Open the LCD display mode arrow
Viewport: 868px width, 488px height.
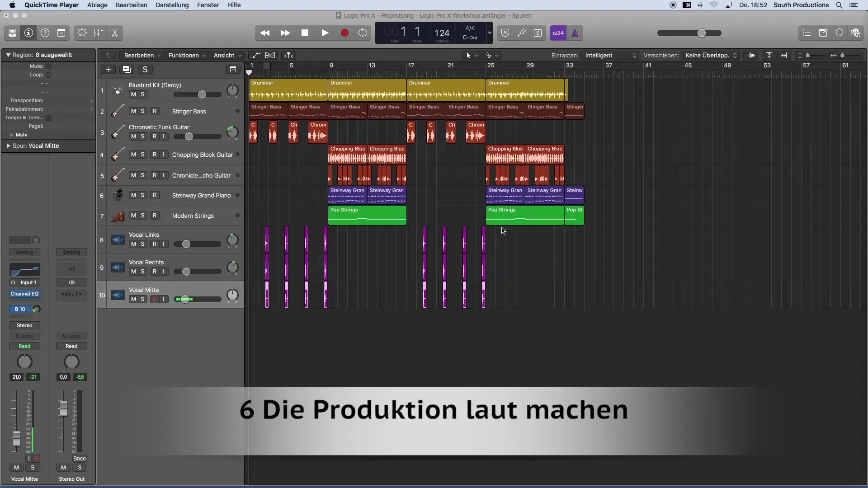pos(489,33)
